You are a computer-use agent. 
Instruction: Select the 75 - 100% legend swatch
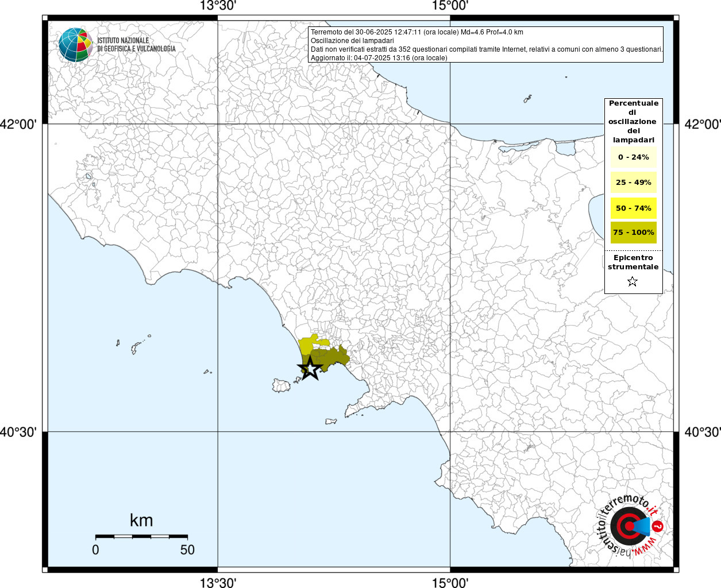coord(634,233)
